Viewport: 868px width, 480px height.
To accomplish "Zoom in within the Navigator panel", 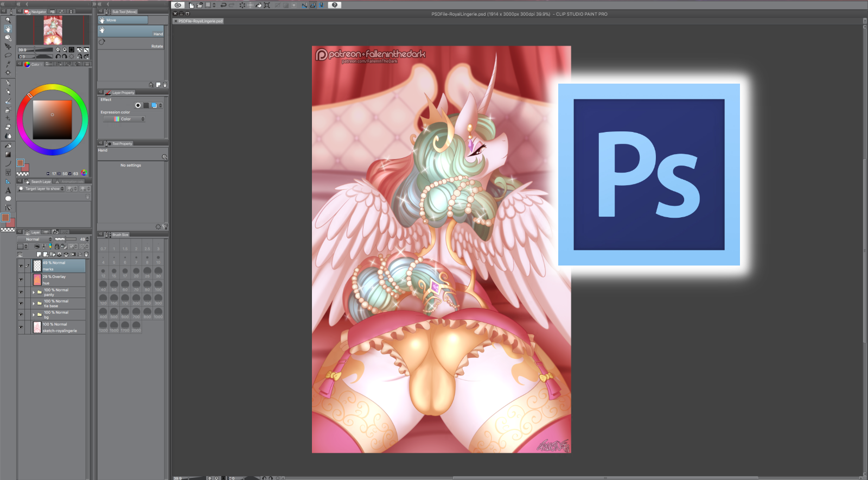I will [x=65, y=49].
